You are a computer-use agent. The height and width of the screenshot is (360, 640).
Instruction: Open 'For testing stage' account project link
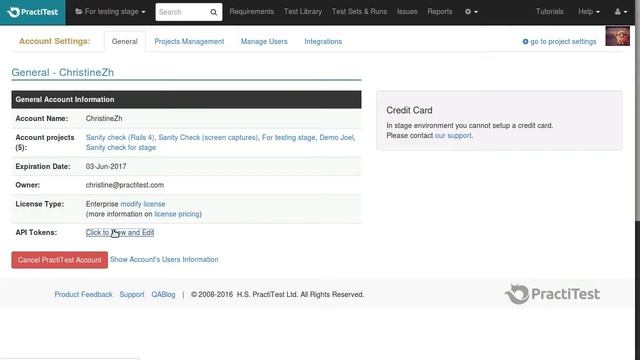tap(289, 138)
